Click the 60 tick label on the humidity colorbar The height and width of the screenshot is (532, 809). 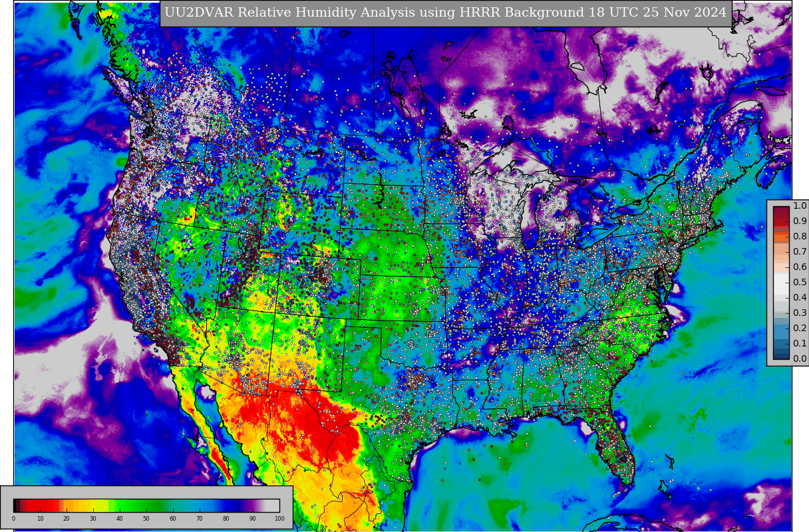[x=173, y=519]
